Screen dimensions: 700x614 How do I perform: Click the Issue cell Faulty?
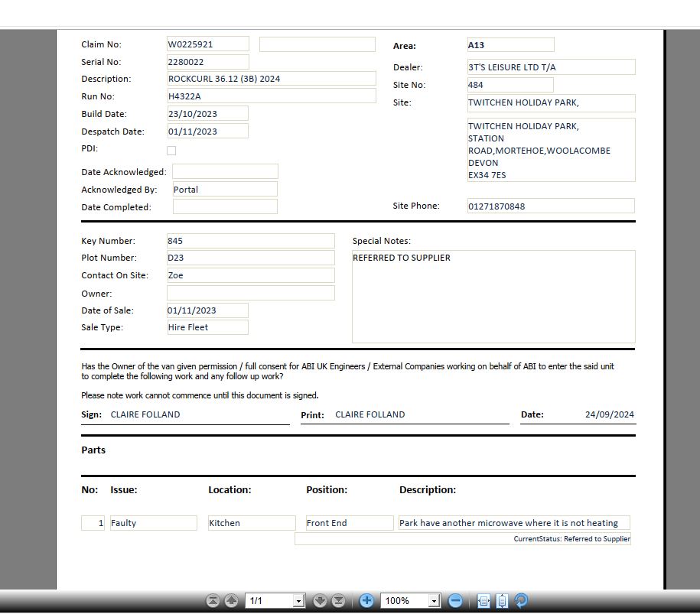click(x=154, y=523)
